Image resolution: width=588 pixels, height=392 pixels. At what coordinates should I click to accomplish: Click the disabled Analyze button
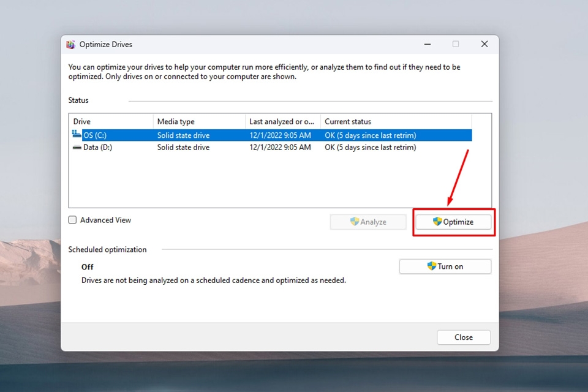pos(368,221)
